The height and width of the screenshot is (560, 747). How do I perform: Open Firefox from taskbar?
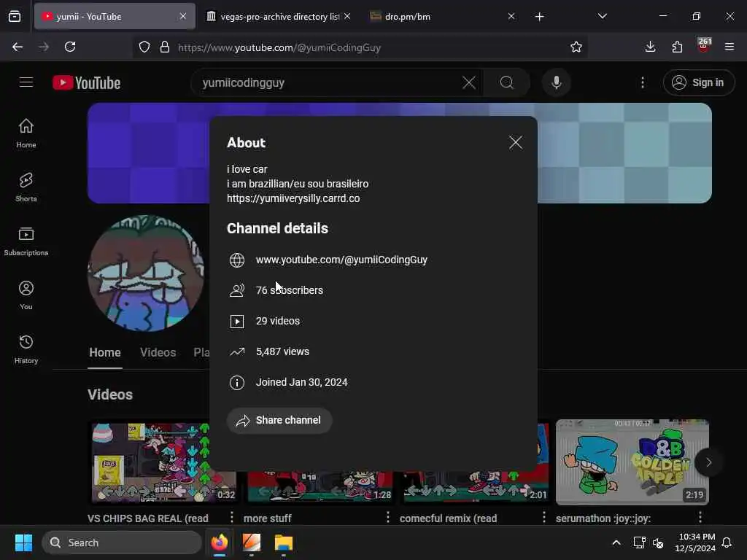tap(220, 542)
